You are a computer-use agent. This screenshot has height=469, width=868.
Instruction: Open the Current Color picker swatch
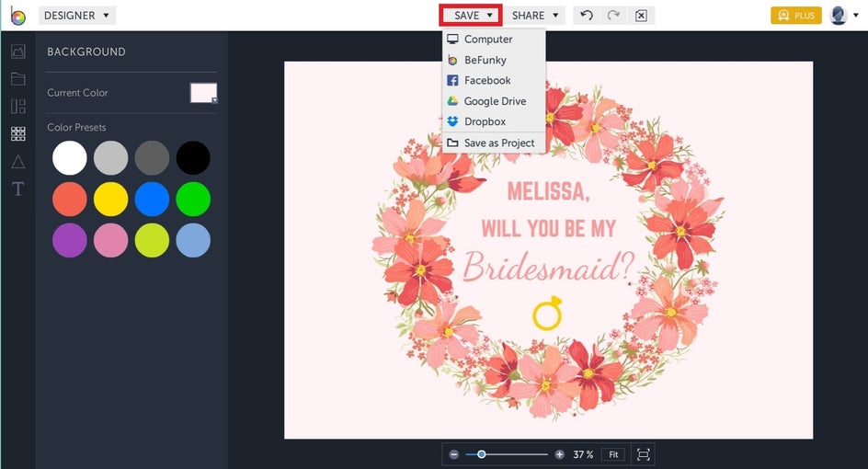[204, 93]
